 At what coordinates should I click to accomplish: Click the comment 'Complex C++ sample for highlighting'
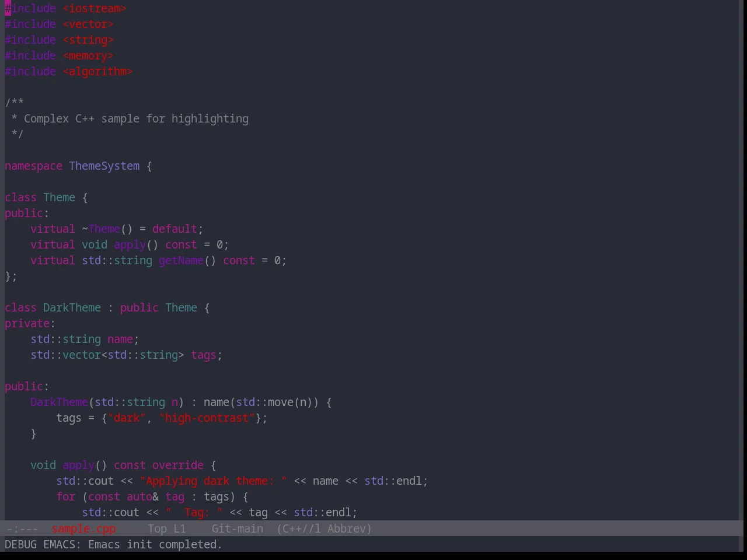pos(136,119)
